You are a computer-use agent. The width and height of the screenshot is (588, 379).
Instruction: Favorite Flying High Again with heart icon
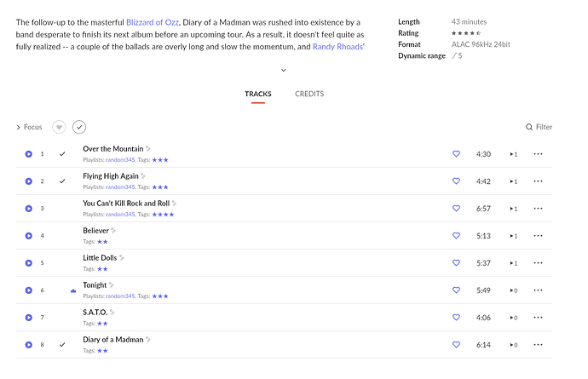456,181
